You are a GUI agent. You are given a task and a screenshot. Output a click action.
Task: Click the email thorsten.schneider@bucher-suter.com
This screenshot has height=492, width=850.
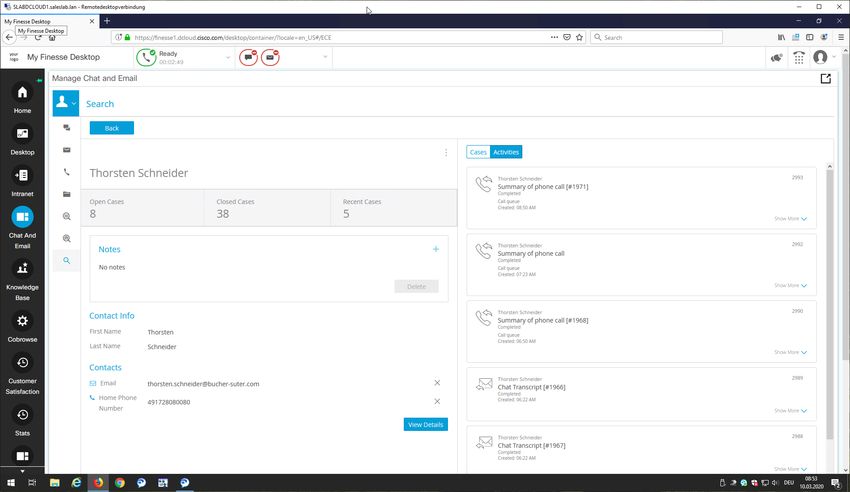point(203,384)
